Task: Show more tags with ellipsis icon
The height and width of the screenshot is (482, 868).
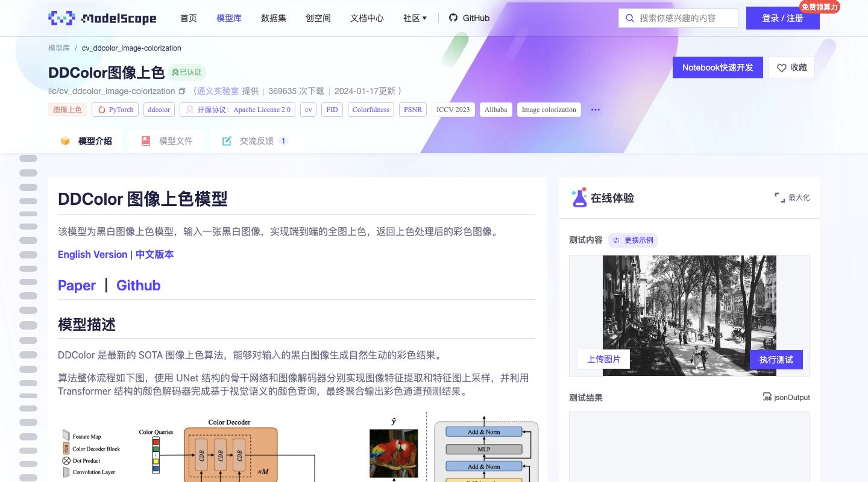Action: [x=596, y=110]
